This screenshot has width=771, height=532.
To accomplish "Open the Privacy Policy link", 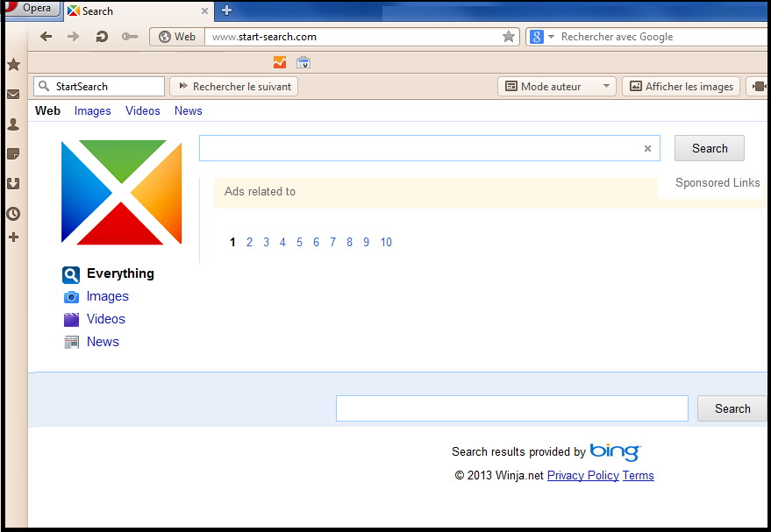I will point(582,476).
